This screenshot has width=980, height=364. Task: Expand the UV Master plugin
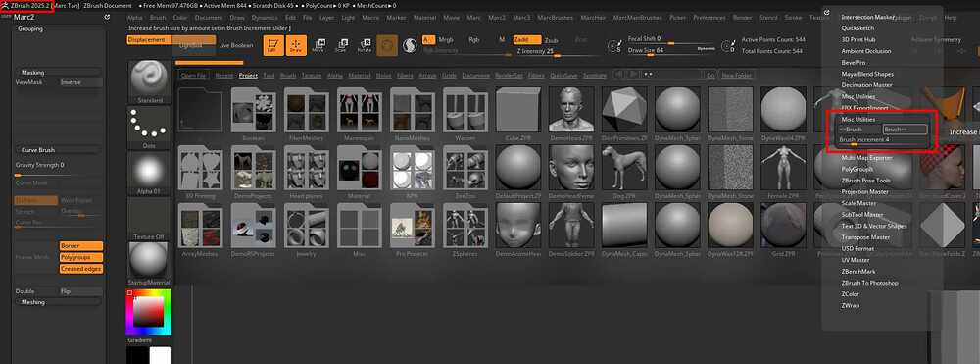point(856,260)
